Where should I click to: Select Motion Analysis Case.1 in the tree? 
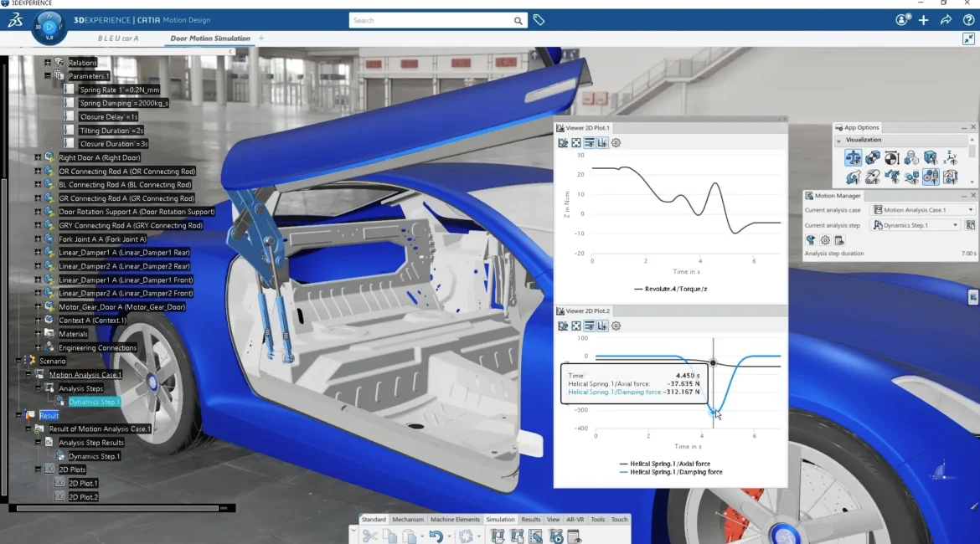point(85,375)
